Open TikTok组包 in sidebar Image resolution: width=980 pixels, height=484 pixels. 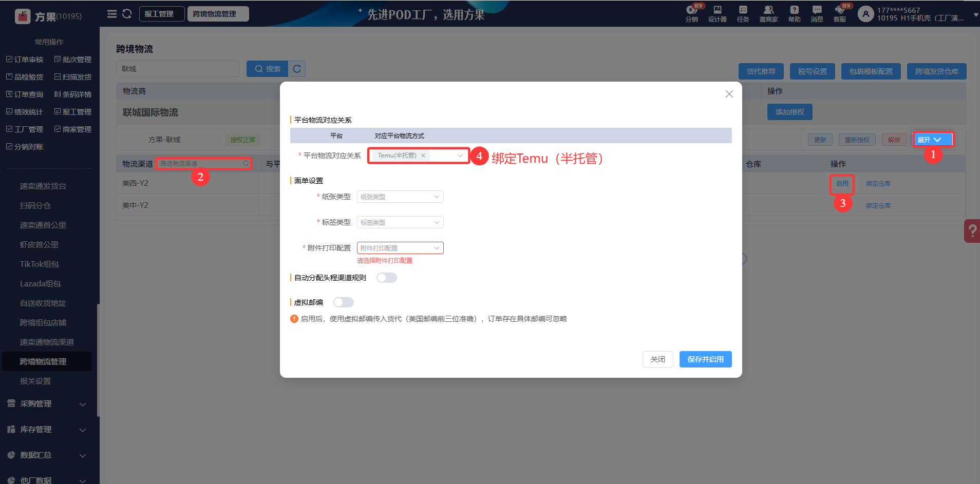[x=40, y=264]
